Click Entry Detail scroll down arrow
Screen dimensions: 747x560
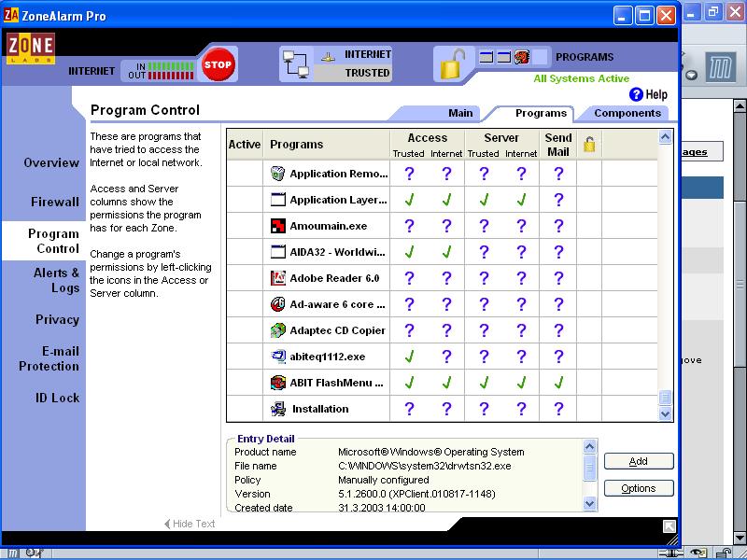pos(589,503)
